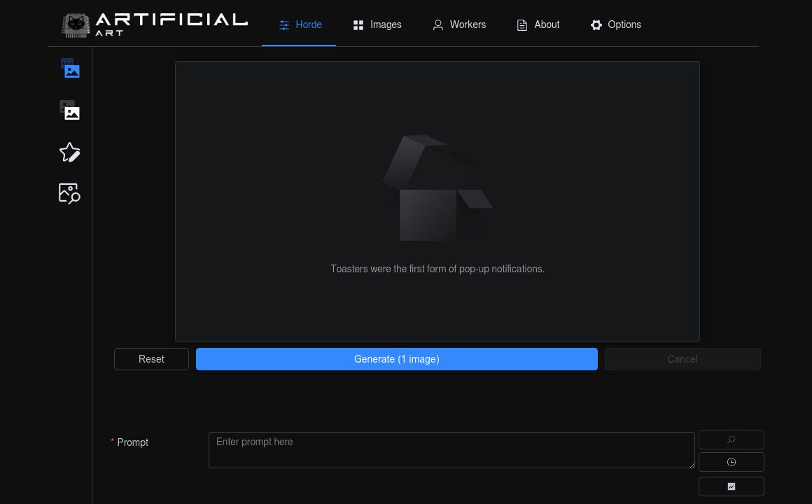Click the Artificial Art cat logo

(76, 25)
